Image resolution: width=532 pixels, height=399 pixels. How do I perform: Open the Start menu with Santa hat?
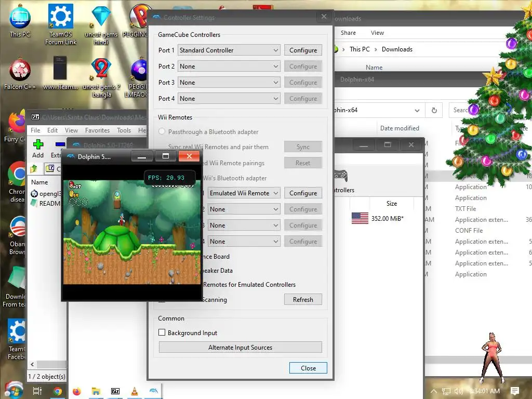point(13,390)
